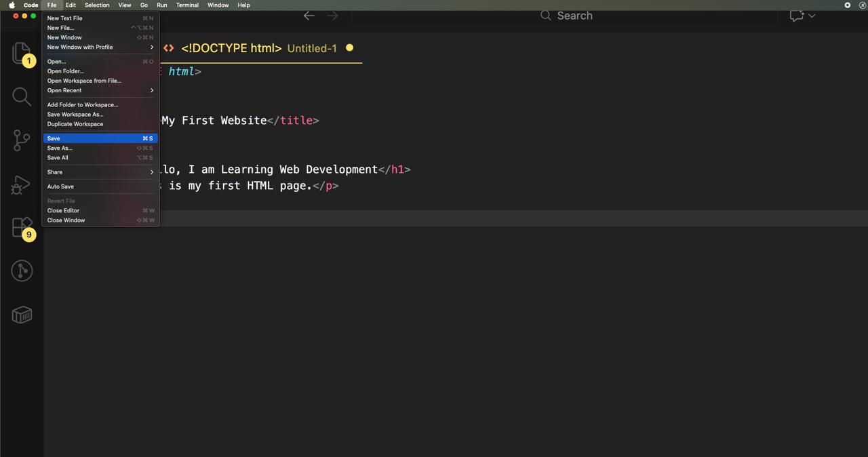Click the screen recording indicator icon

[x=847, y=5]
